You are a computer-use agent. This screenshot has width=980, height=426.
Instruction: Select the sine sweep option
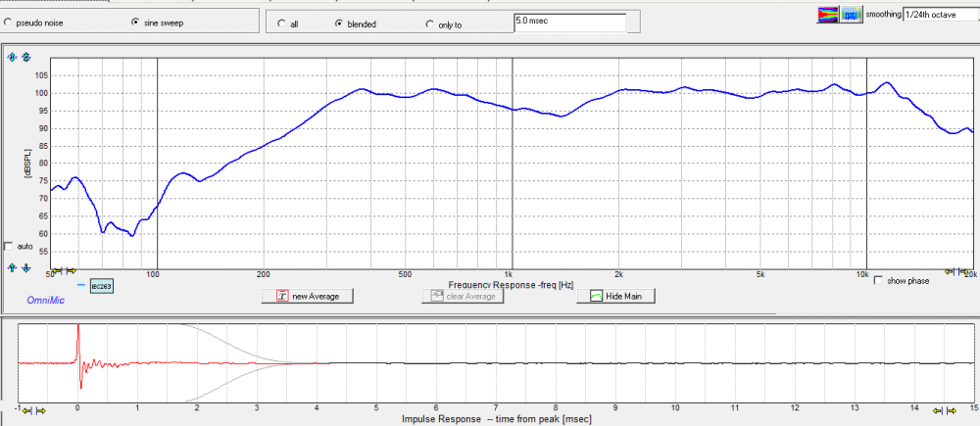pyautogui.click(x=135, y=22)
